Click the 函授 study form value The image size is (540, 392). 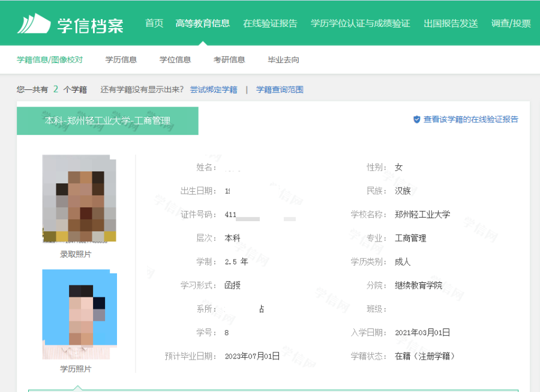(x=232, y=285)
